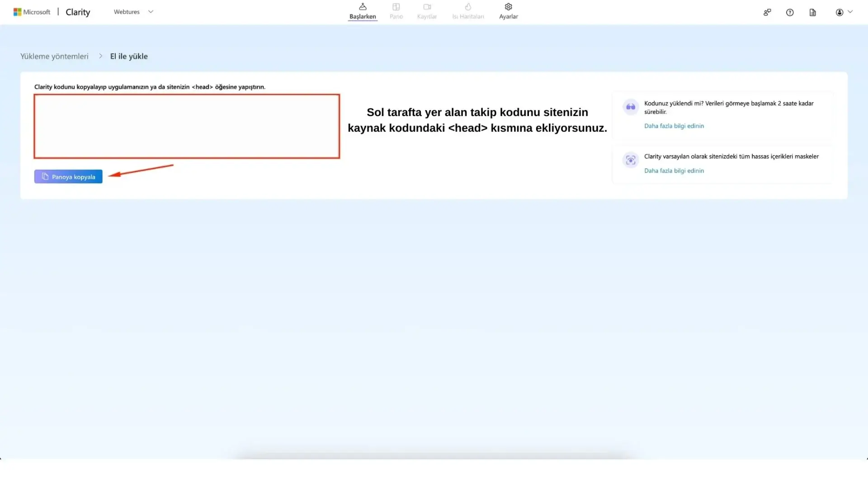Switch to the Başlarken tab
This screenshot has height=482, width=868.
(x=363, y=11)
